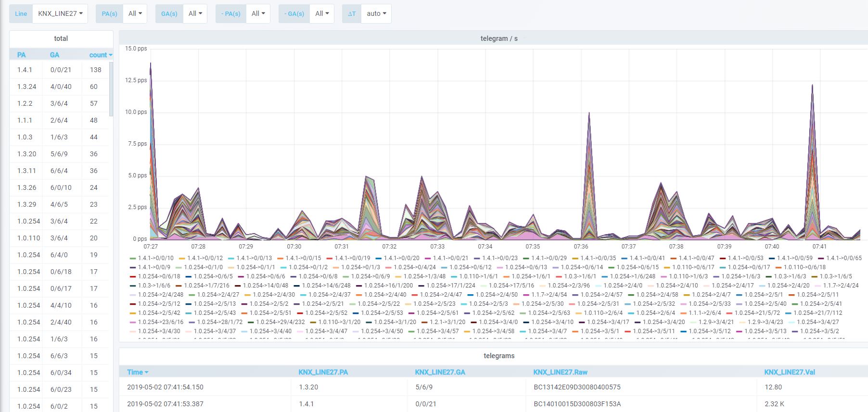Select the 6/0/10 GA cell
This screenshot has width=868, height=412.
coord(61,187)
